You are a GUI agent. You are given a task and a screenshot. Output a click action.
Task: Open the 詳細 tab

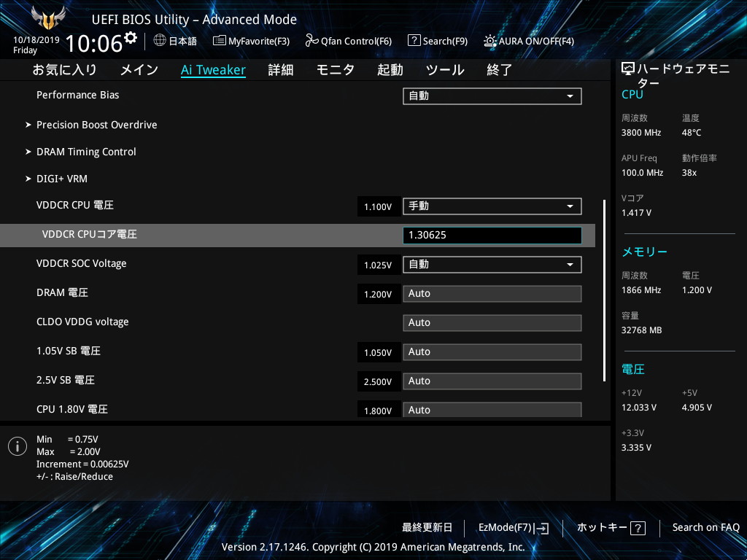coord(281,70)
